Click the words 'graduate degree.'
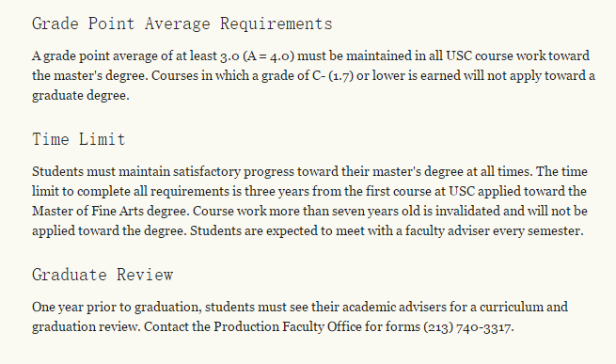 point(81,96)
